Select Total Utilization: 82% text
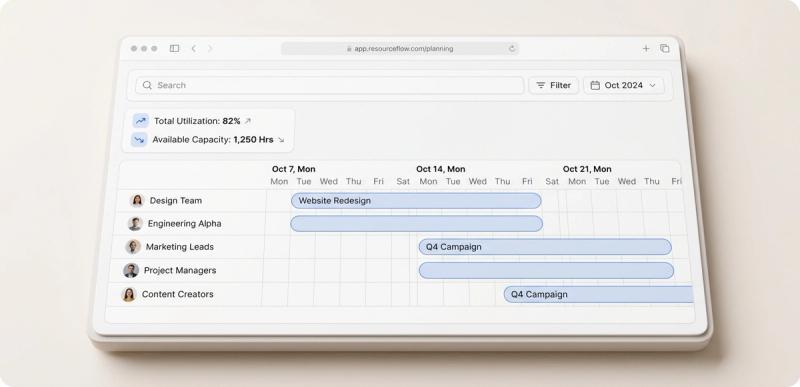 197,121
